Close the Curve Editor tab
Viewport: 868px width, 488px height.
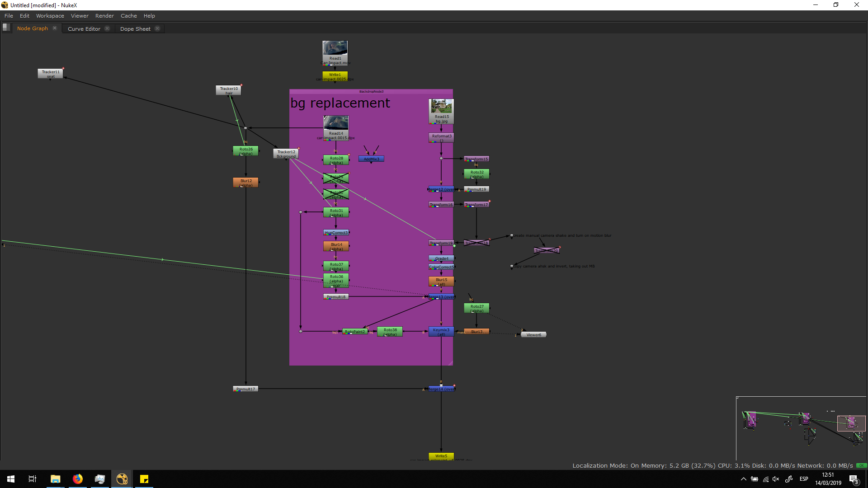tap(107, 28)
